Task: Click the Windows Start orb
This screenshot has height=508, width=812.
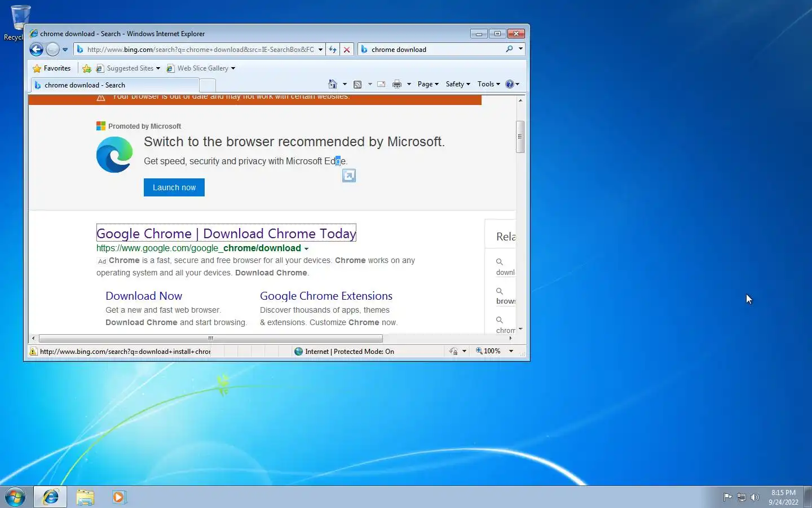Action: click(15, 497)
